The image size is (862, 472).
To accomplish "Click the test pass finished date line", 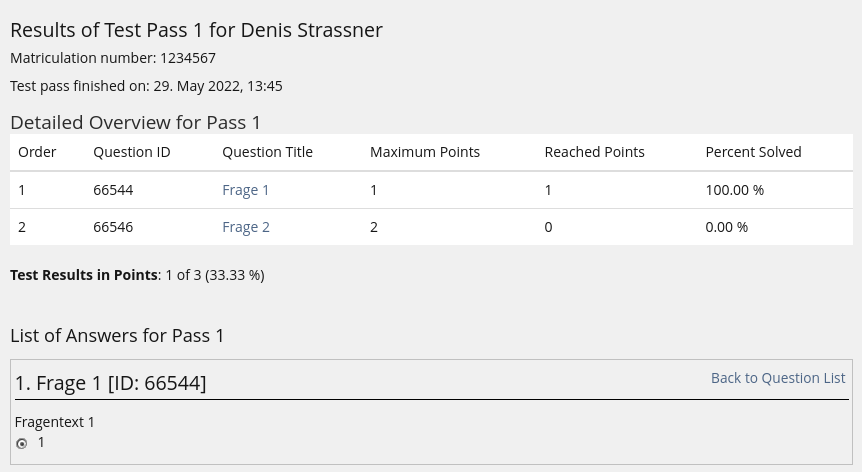I will (146, 86).
